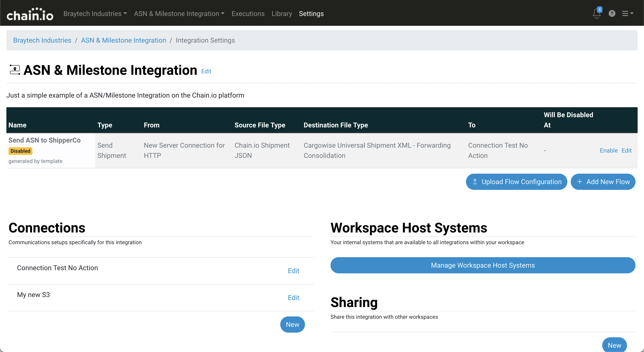Open the hamburger user menu
Image resolution: width=644 pixels, height=352 pixels.
628,13
